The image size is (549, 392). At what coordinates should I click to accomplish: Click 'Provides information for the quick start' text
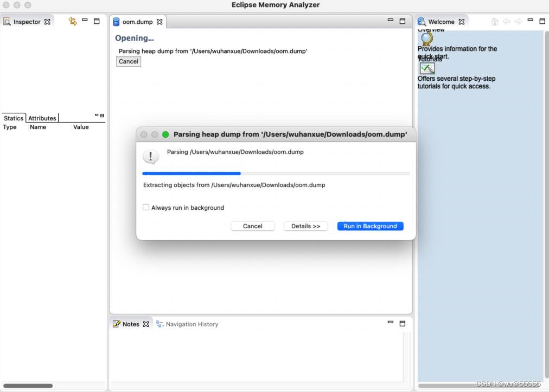click(457, 52)
